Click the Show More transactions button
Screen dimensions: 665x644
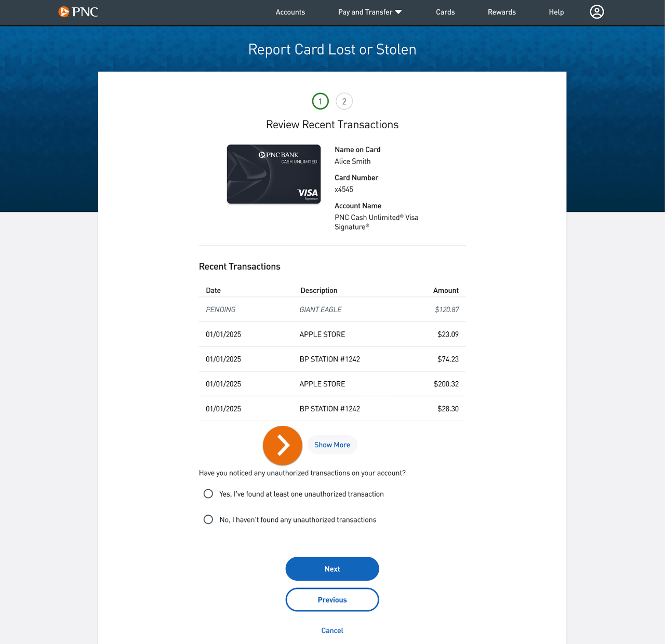click(332, 445)
